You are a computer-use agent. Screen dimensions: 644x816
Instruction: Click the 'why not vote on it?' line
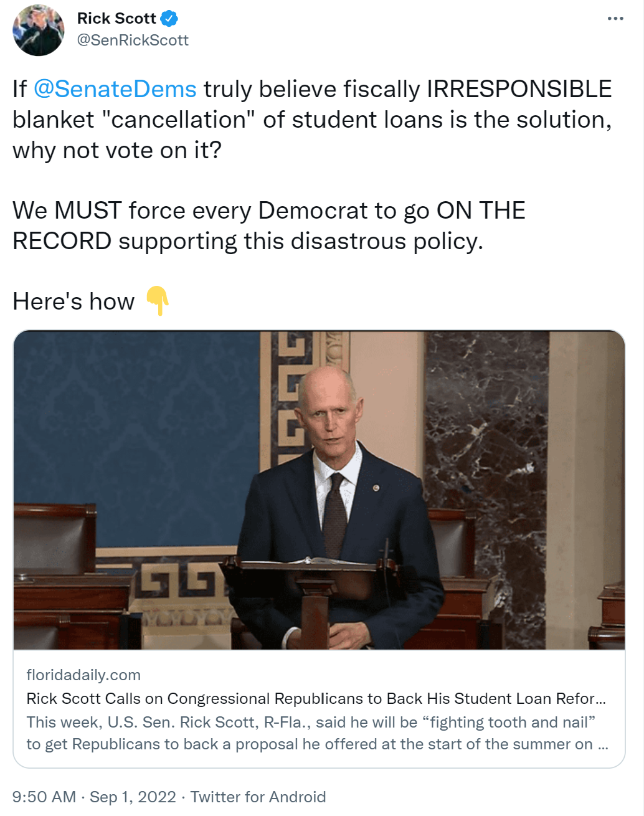point(117,150)
